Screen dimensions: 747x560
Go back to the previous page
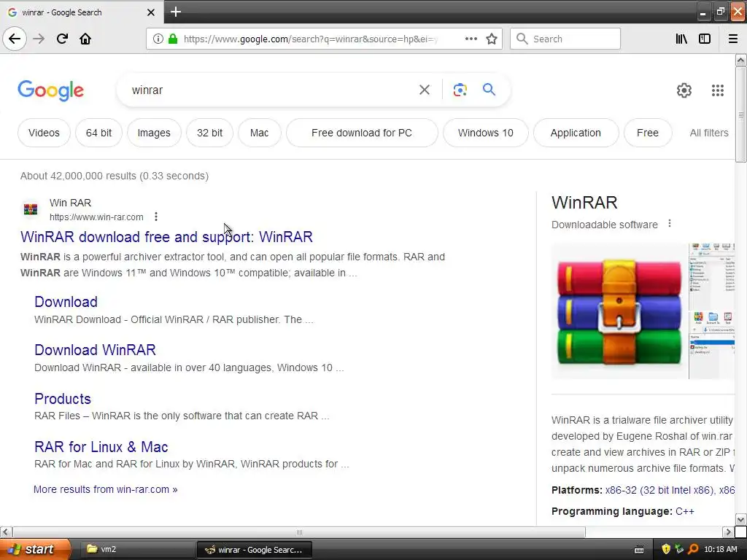(x=15, y=39)
